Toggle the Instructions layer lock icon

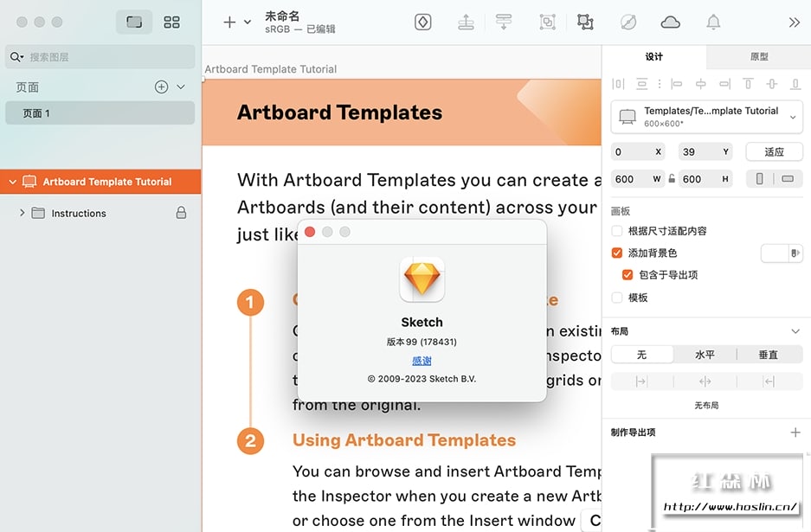coord(181,213)
